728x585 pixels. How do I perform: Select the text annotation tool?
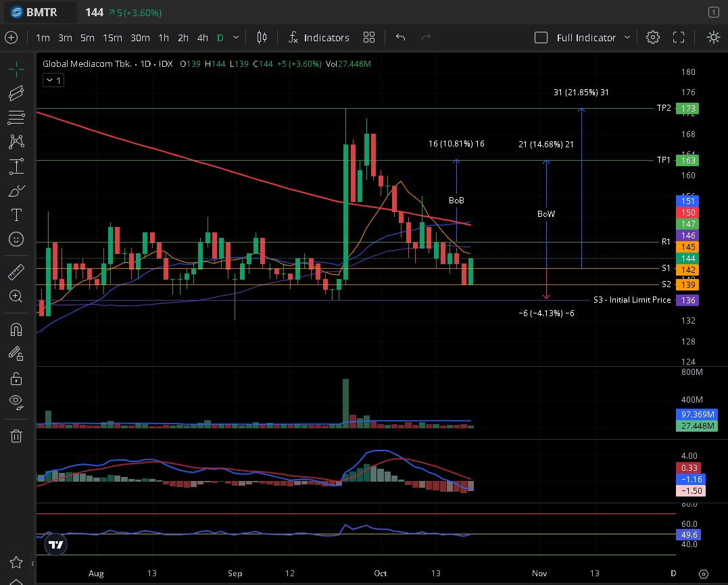[16, 215]
